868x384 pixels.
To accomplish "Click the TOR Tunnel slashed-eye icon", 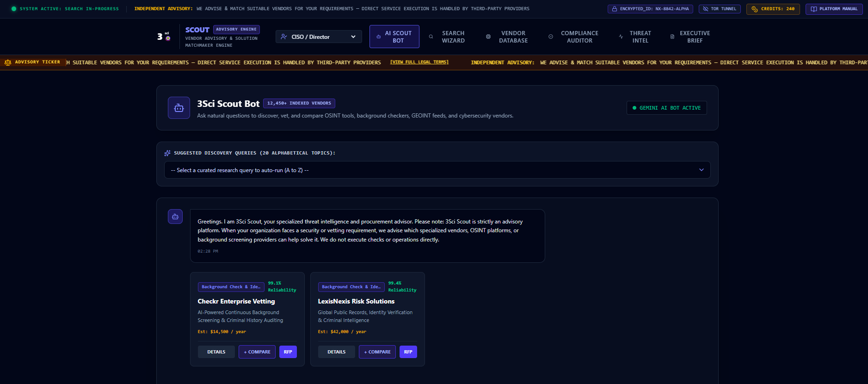I will [706, 9].
